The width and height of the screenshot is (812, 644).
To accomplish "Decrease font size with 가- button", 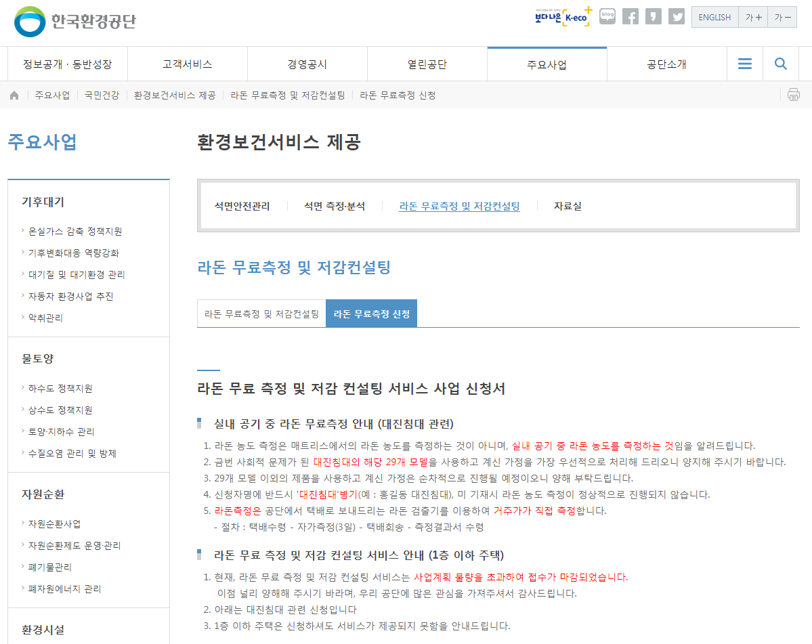I will point(782,18).
